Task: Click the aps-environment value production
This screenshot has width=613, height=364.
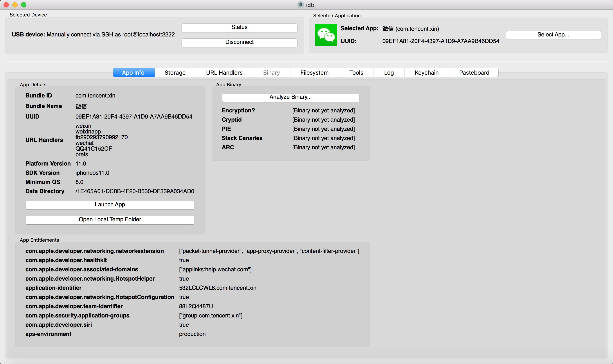Action: pyautogui.click(x=192, y=334)
